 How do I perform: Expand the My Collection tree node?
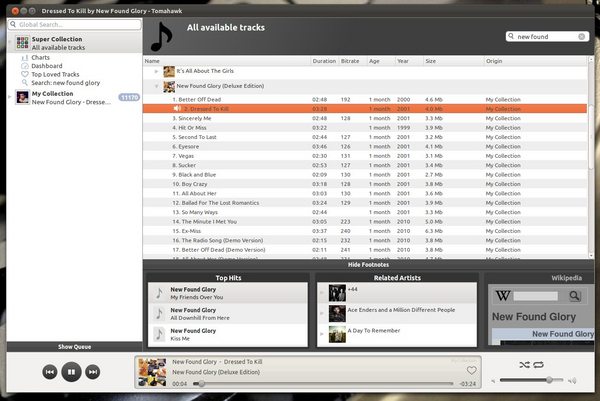[x=10, y=97]
